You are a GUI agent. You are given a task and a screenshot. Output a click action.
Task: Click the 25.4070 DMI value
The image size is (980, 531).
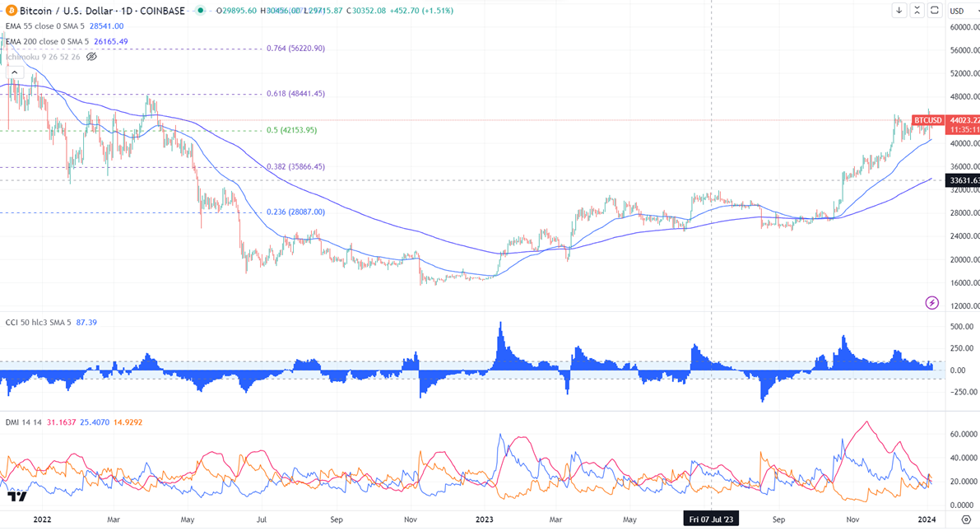click(95, 422)
